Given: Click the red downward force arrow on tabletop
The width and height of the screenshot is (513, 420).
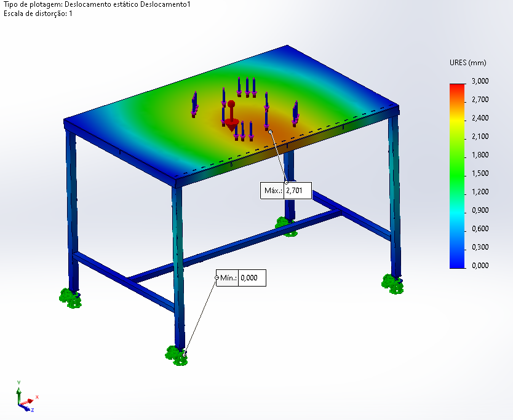Looking at the screenshot, I should click(231, 116).
